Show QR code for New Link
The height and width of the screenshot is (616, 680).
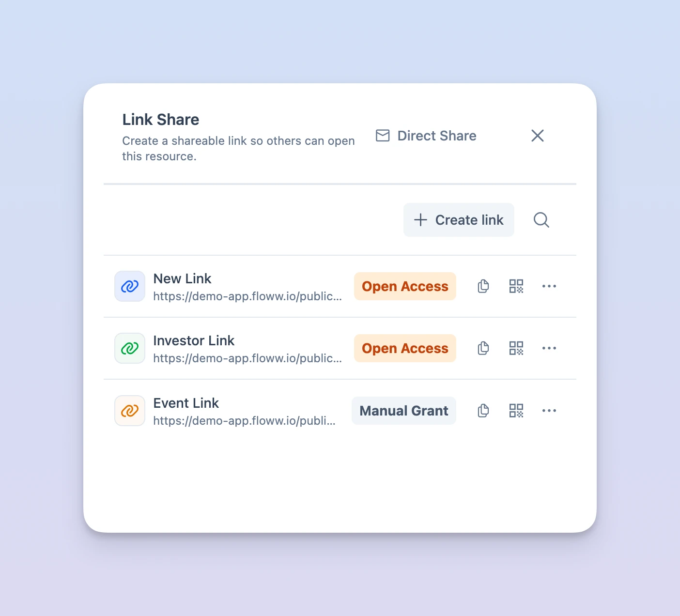click(516, 286)
